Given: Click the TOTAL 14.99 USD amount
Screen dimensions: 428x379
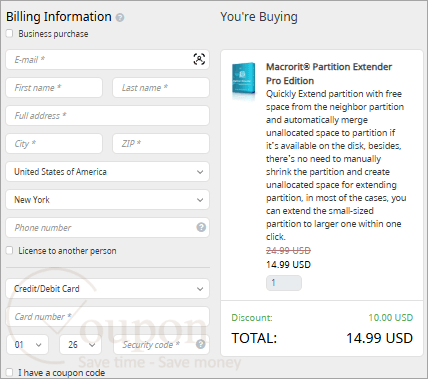Looking at the screenshot, I should pyautogui.click(x=379, y=338).
